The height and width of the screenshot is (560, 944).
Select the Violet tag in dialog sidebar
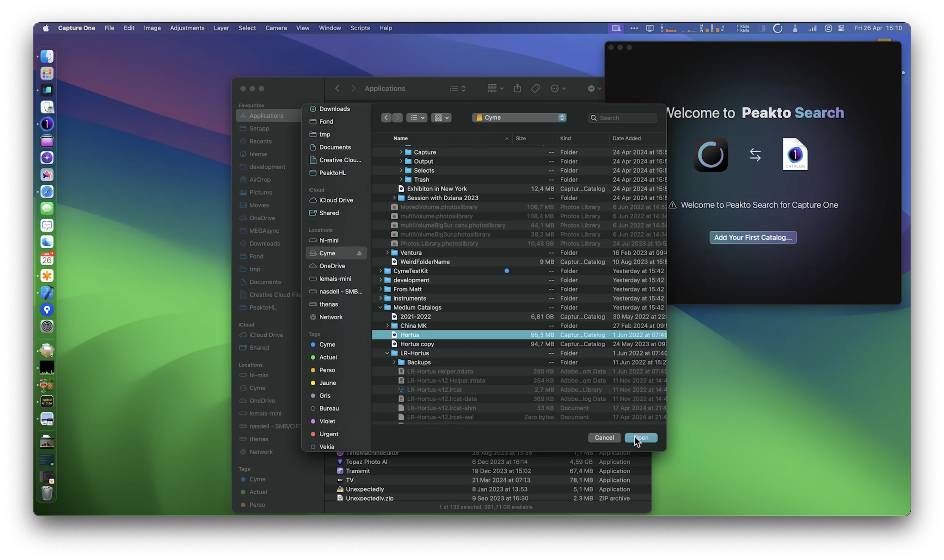tap(336, 421)
